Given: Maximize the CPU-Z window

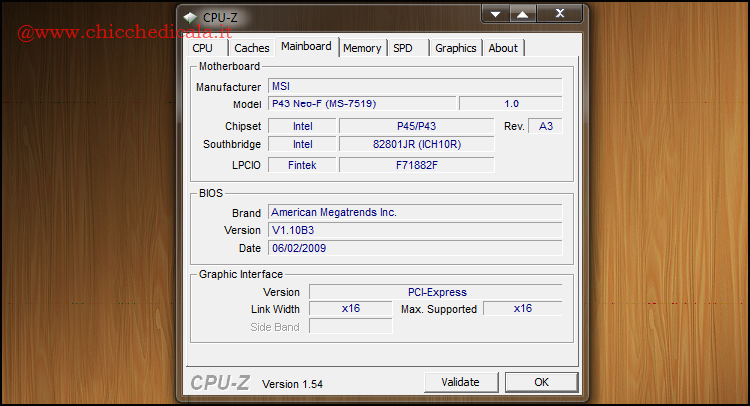Looking at the screenshot, I should coord(523,14).
